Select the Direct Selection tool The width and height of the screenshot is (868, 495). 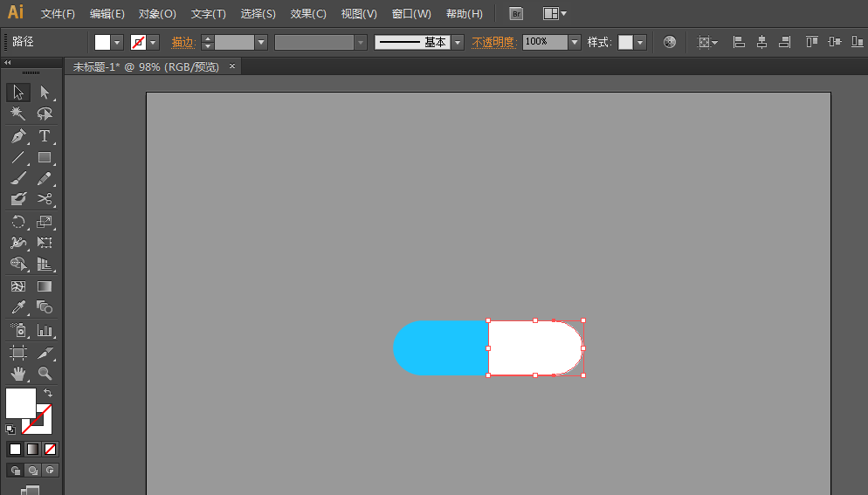[45, 92]
